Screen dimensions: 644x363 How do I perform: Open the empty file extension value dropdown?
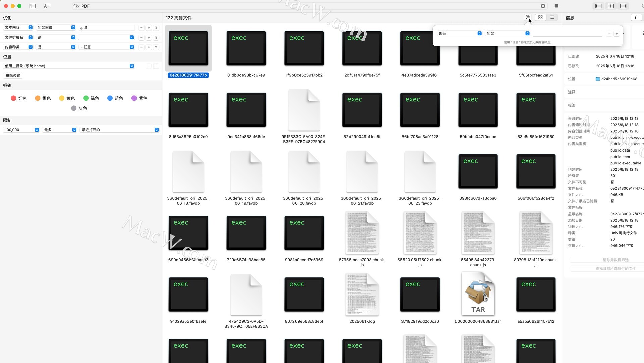[107, 37]
